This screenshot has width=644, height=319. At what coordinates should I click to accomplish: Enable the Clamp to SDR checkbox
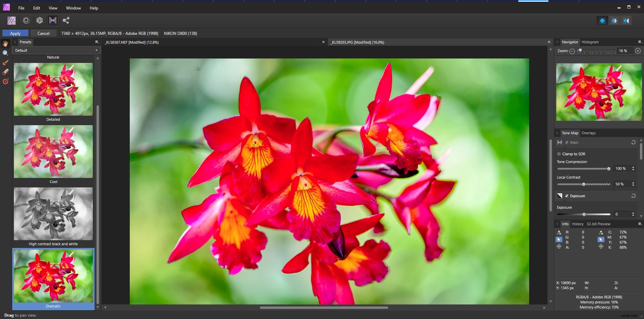click(x=559, y=154)
